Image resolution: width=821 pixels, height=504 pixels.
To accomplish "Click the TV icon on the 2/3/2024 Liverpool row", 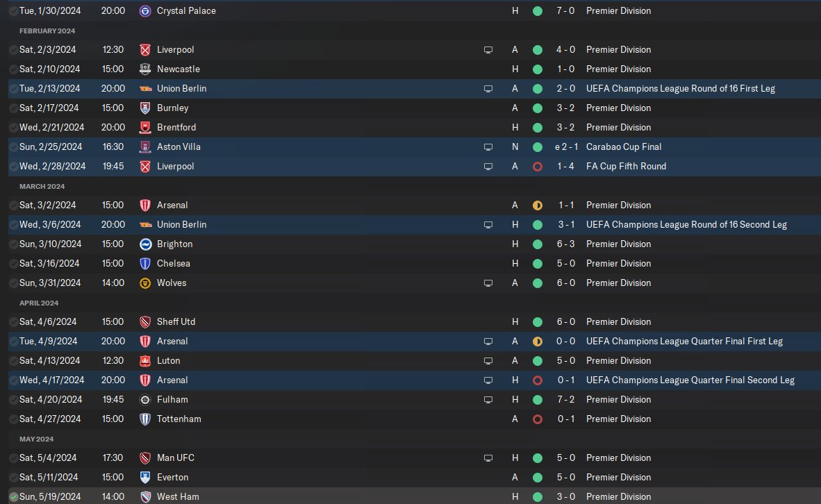I will point(488,50).
